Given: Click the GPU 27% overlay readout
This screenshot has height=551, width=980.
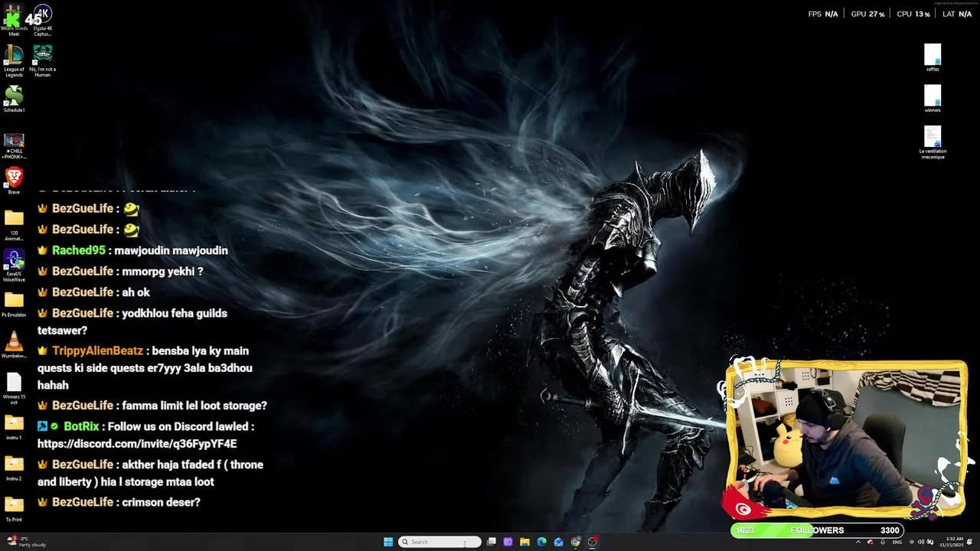Looking at the screenshot, I should pyautogui.click(x=867, y=14).
